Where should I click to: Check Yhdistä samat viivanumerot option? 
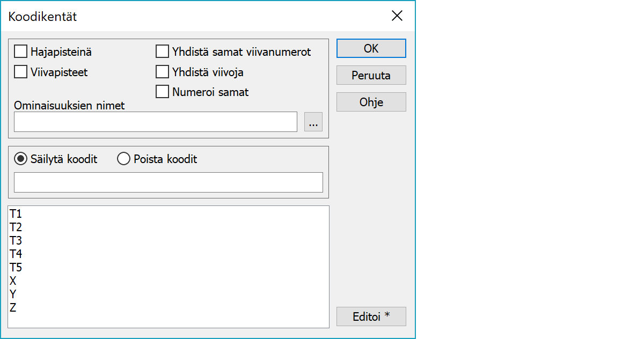tap(163, 51)
